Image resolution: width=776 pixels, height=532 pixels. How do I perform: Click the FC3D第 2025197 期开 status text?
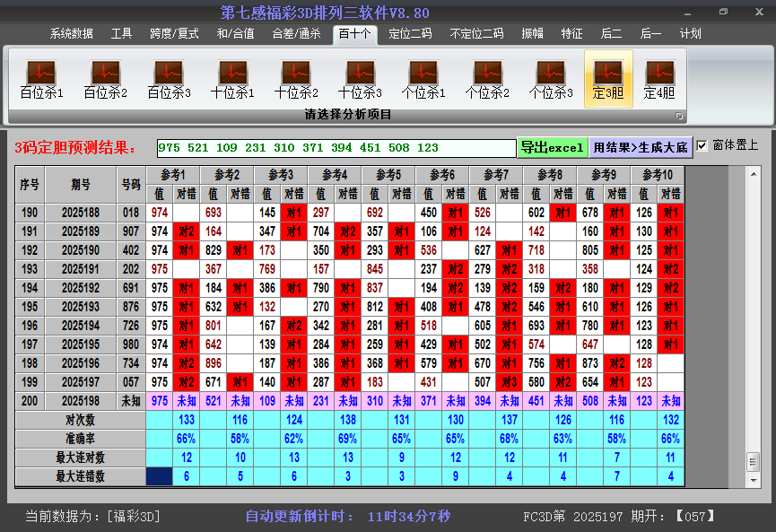click(619, 517)
